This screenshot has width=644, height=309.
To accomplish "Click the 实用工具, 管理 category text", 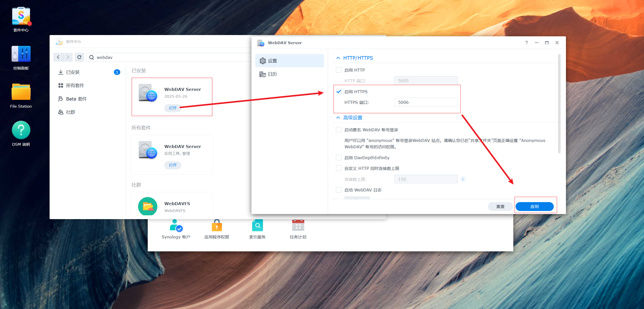I will tap(177, 154).
